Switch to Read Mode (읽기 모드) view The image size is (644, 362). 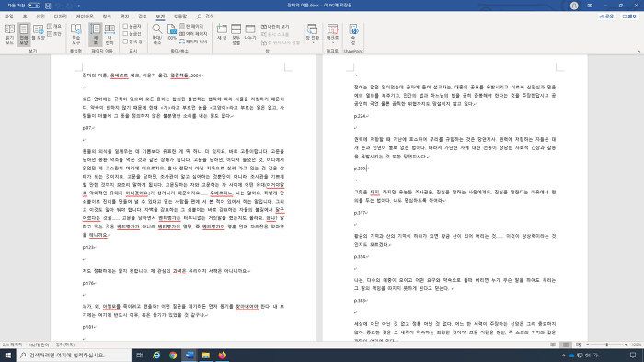9,34
